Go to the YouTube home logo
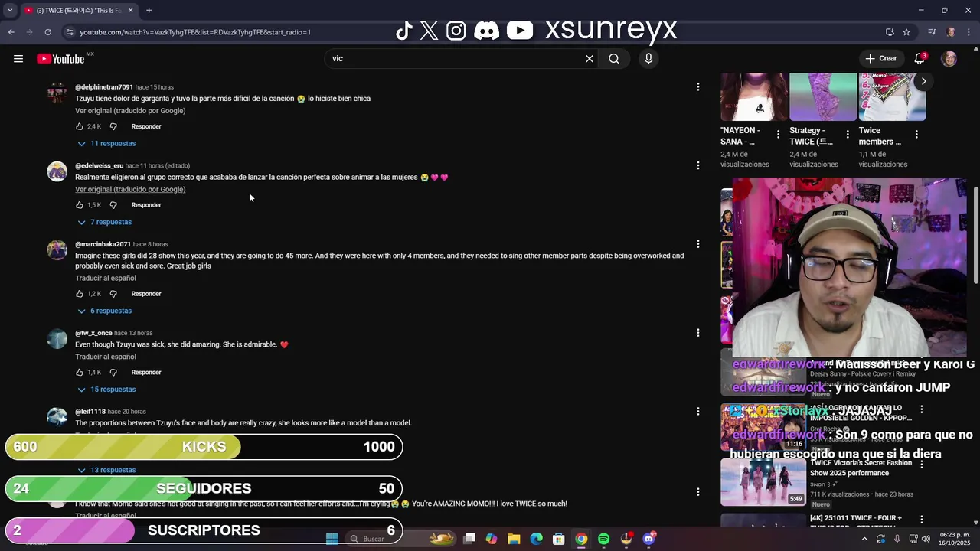Viewport: 980px width, 551px height. tap(60, 59)
